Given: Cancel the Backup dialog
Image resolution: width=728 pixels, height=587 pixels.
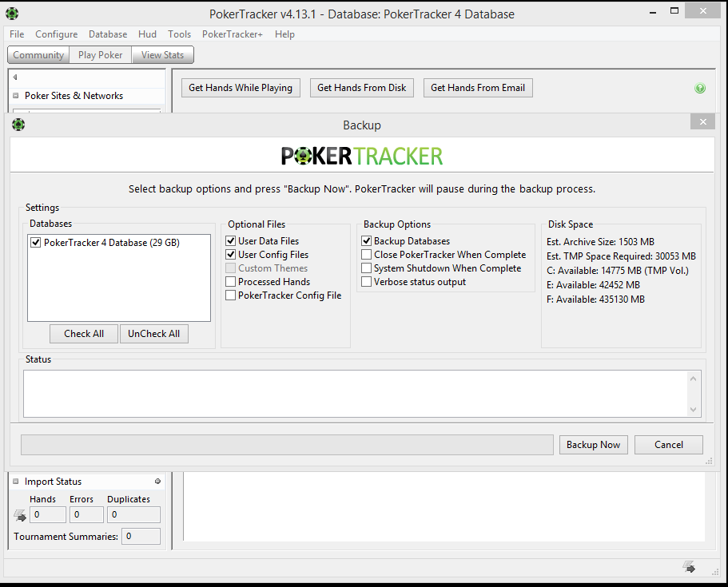Looking at the screenshot, I should click(669, 445).
